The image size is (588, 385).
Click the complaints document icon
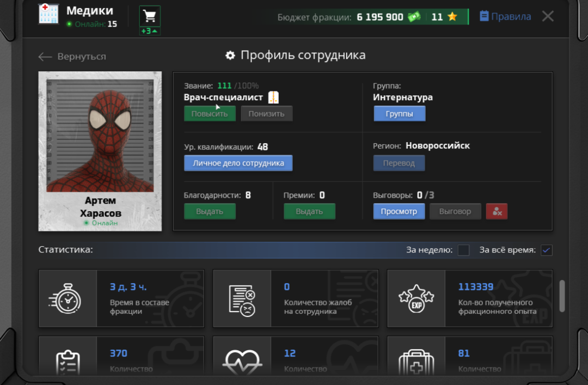click(x=242, y=300)
